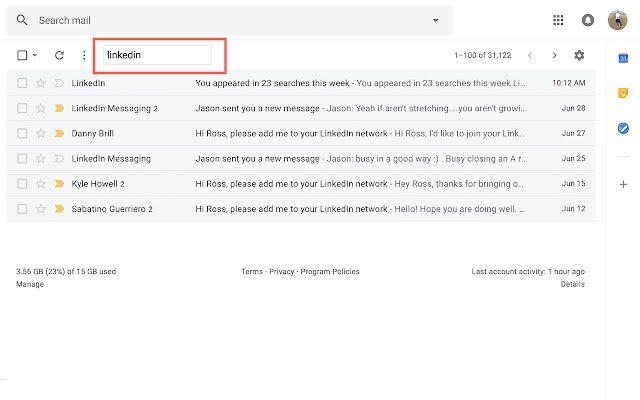Star the Danny Brill email

pyautogui.click(x=40, y=133)
